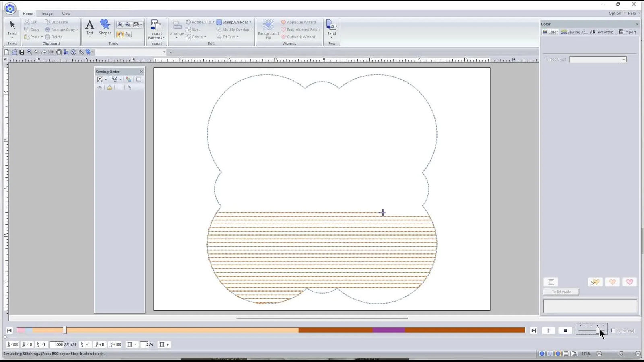Go to next color with spool plus button

click(164, 344)
